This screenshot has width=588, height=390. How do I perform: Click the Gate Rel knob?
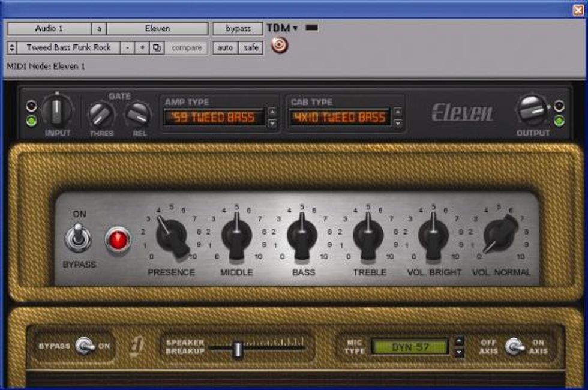pos(139,113)
